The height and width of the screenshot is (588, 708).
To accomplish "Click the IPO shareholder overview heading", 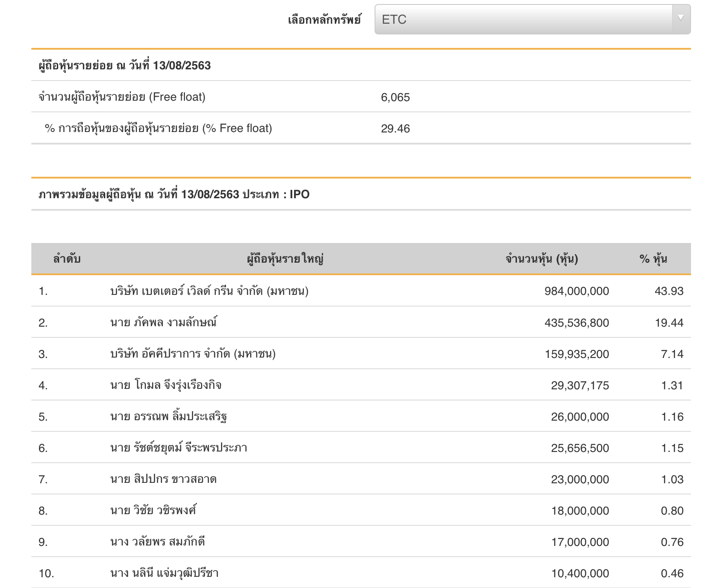I will click(174, 194).
